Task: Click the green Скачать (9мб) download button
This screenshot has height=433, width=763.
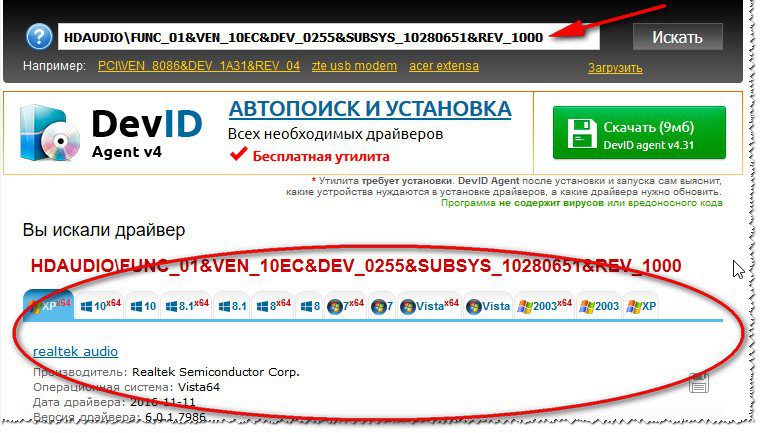Action: [639, 133]
